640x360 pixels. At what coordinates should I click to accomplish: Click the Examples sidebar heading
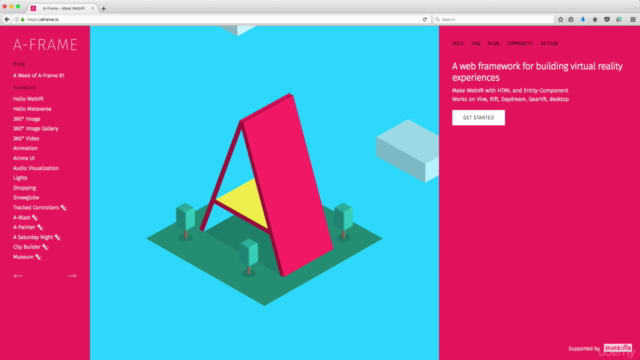(24, 87)
